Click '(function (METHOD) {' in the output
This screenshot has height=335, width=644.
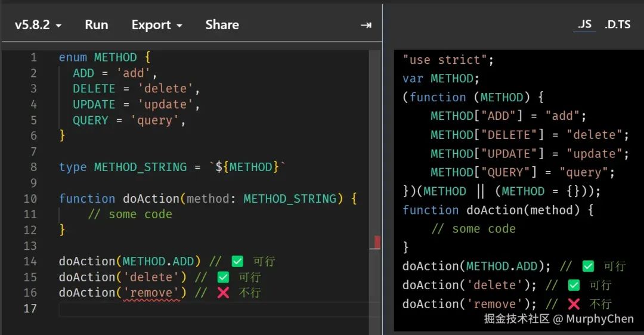point(473,97)
